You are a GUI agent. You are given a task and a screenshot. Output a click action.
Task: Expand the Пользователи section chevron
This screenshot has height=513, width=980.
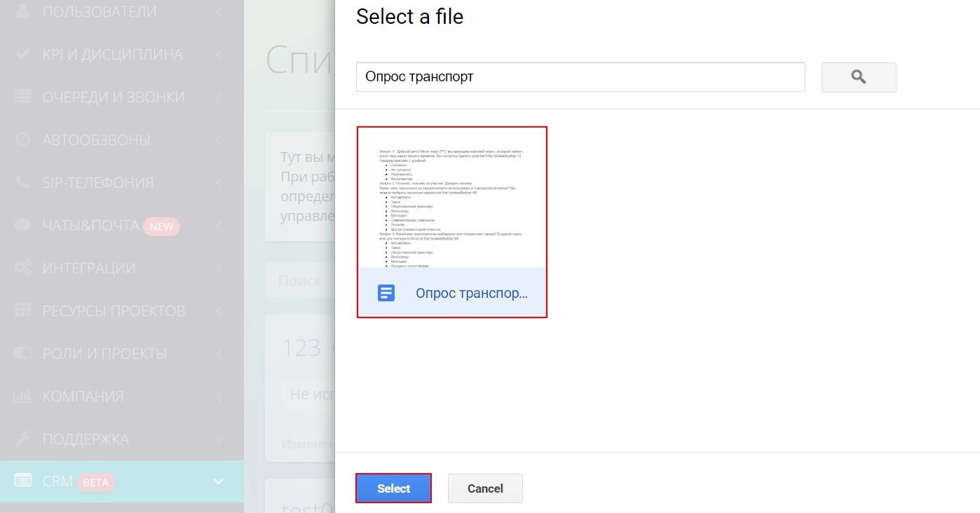pyautogui.click(x=219, y=11)
